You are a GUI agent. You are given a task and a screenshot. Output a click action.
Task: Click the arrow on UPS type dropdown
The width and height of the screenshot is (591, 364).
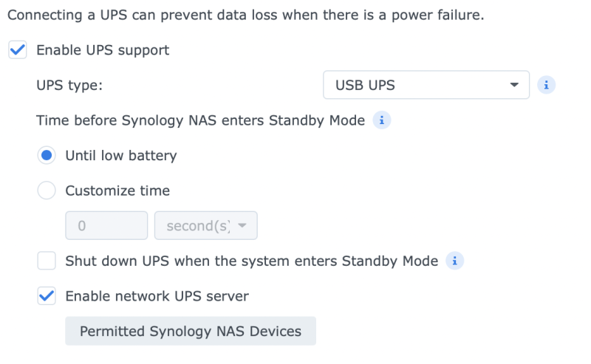pos(514,85)
